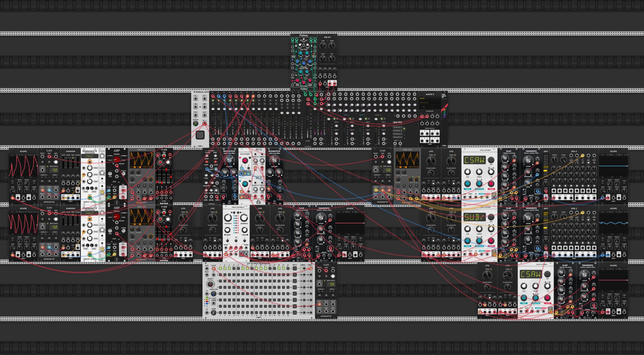Screen dimensions: 644x355
Task: Select Scene 4 on the mixer
Action: pyautogui.click(x=398, y=137)
